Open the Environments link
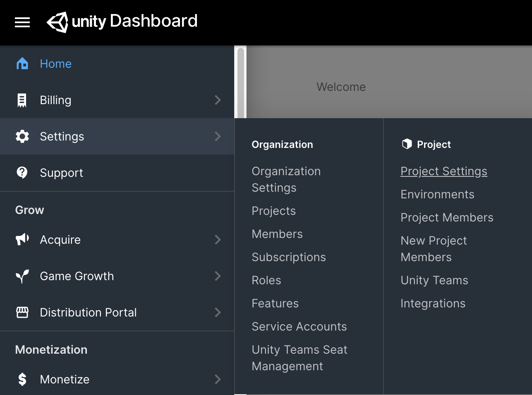The height and width of the screenshot is (395, 532). tap(437, 194)
